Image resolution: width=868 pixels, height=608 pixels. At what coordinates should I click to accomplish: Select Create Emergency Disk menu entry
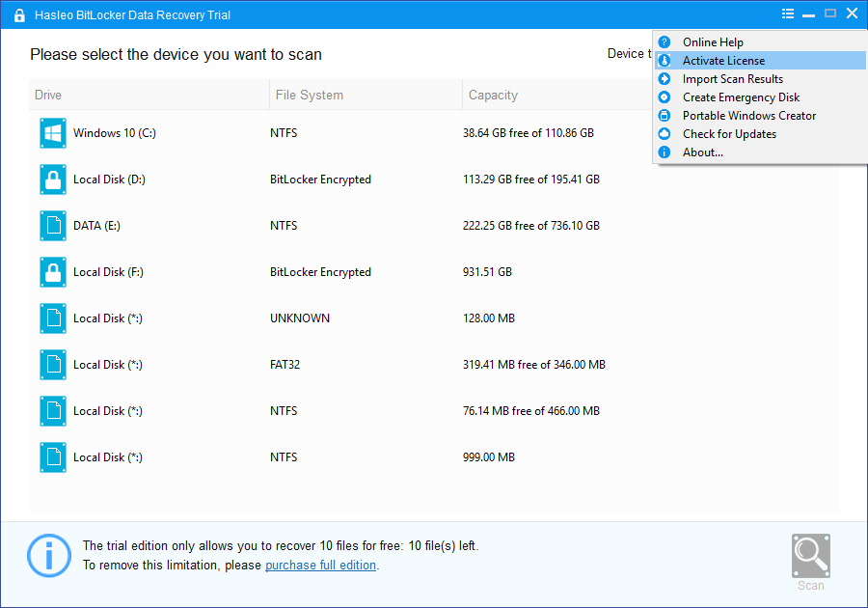click(761, 97)
